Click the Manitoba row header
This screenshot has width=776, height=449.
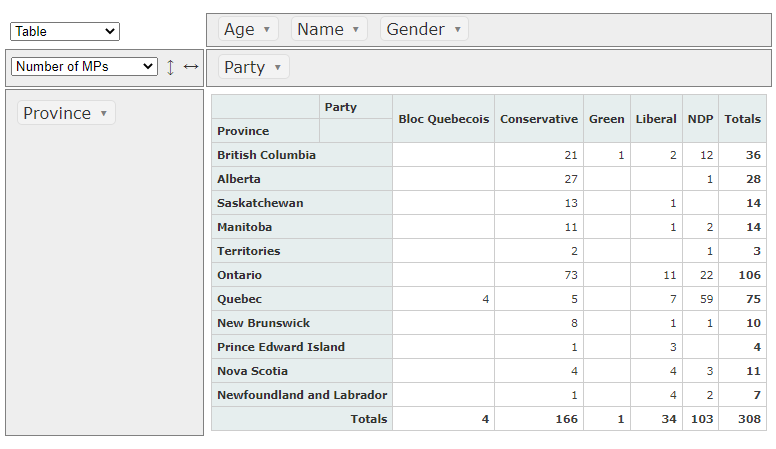click(x=302, y=227)
